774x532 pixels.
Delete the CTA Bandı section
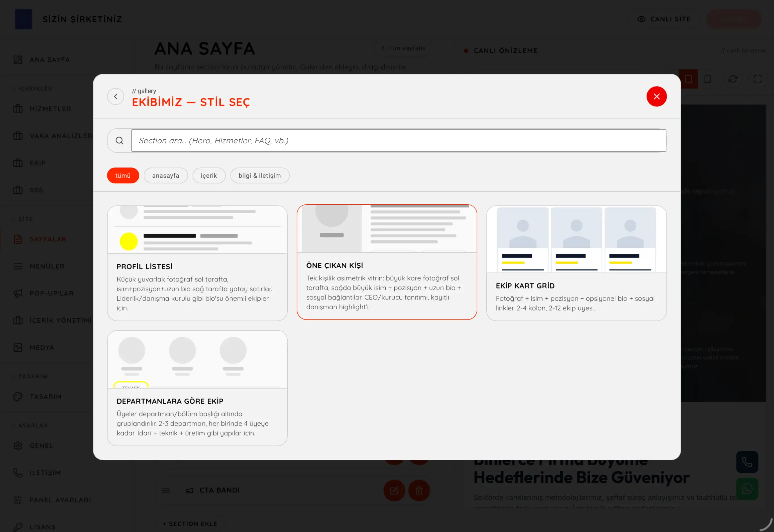tap(419, 490)
